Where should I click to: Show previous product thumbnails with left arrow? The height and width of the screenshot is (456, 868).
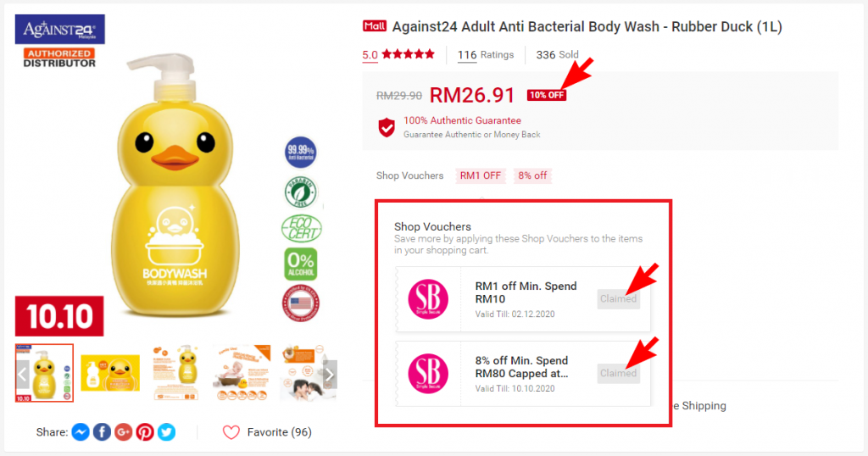(x=22, y=375)
